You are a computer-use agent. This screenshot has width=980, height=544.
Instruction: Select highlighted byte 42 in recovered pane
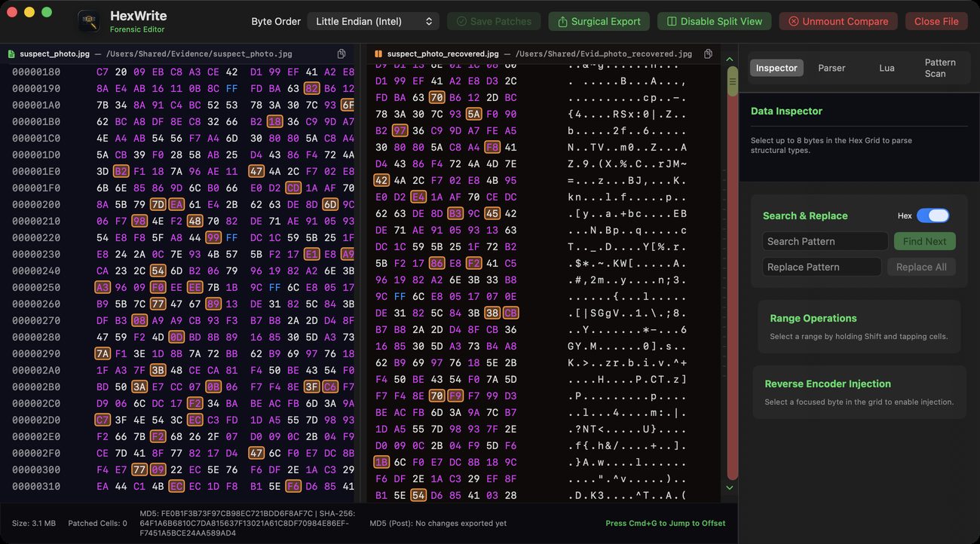tap(381, 180)
